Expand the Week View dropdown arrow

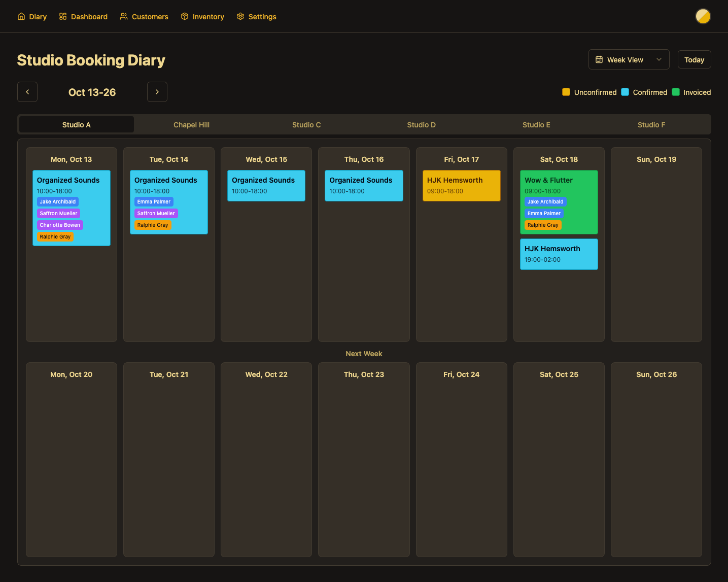coord(659,60)
